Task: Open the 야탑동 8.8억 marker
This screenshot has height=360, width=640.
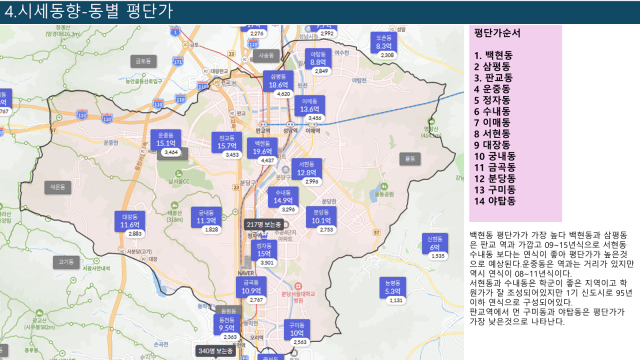Action: pos(318,59)
